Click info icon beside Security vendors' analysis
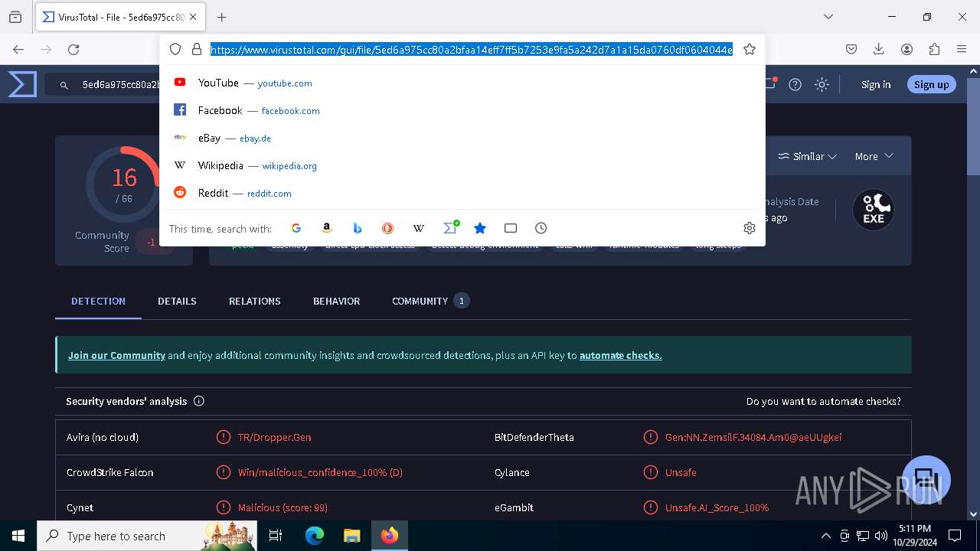 pyautogui.click(x=199, y=401)
